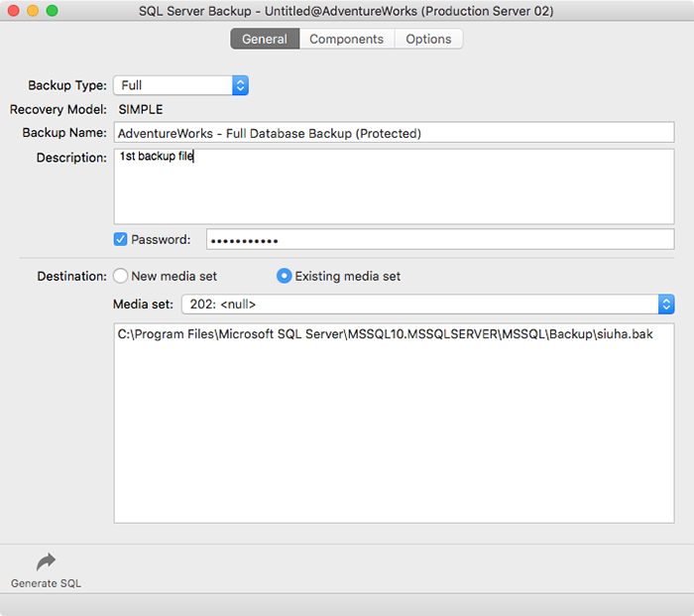Switch to the General tab
The image size is (694, 616).
coord(265,39)
